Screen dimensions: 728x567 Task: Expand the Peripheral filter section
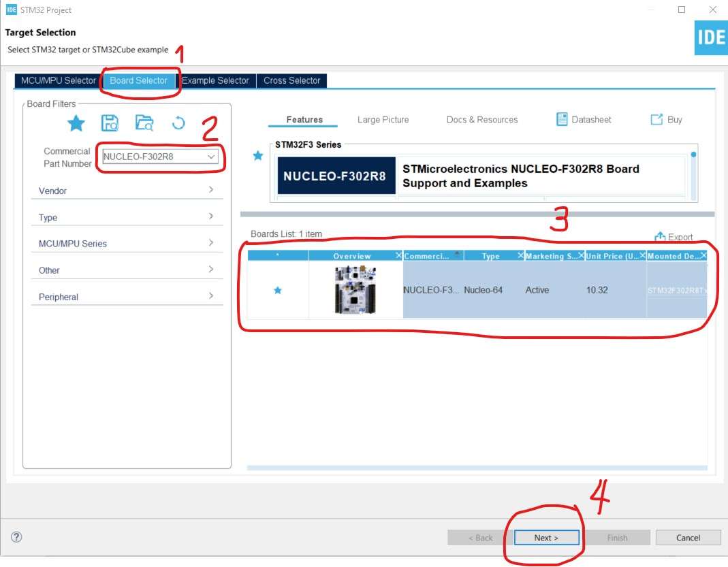click(x=127, y=297)
